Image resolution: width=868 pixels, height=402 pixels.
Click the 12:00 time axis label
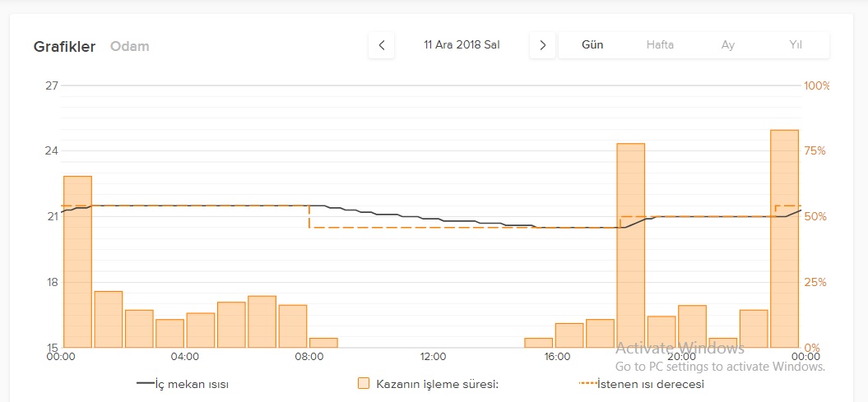433,358
